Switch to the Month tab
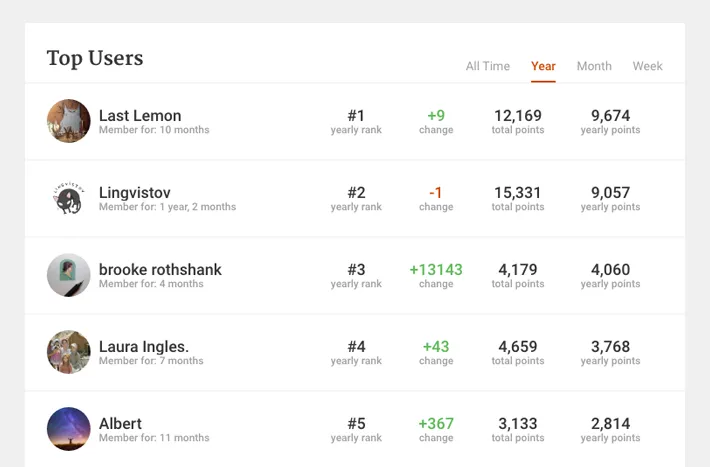 [594, 66]
